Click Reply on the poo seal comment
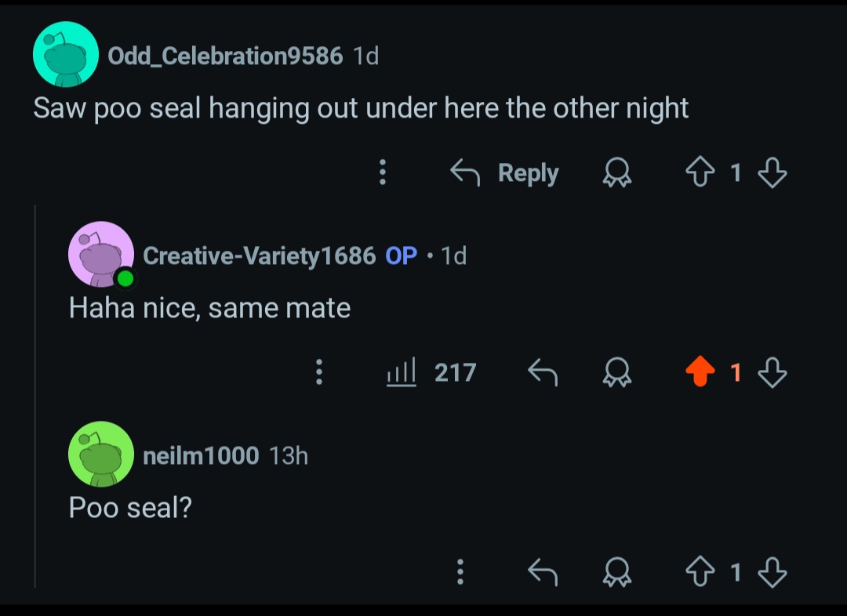Image resolution: width=847 pixels, height=616 pixels. click(x=505, y=172)
